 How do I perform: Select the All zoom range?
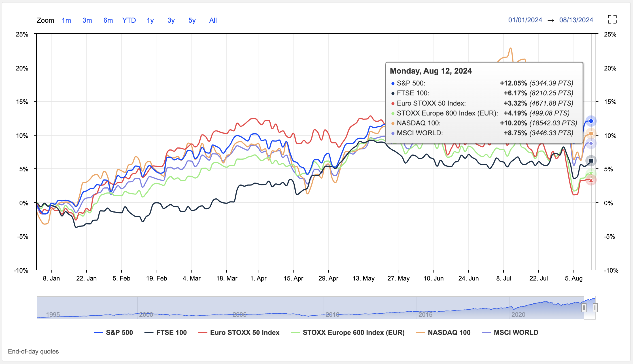point(213,20)
